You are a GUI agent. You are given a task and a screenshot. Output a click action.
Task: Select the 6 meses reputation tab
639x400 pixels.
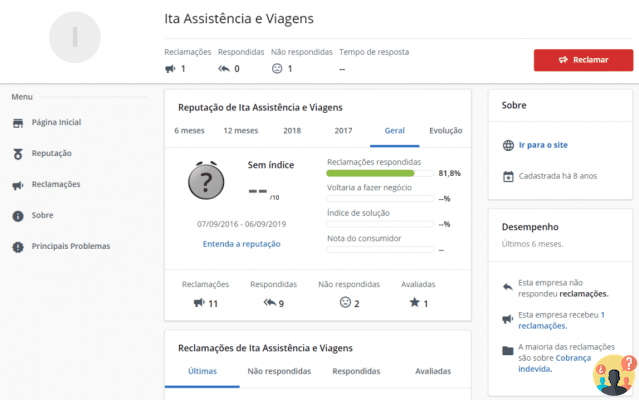189,131
